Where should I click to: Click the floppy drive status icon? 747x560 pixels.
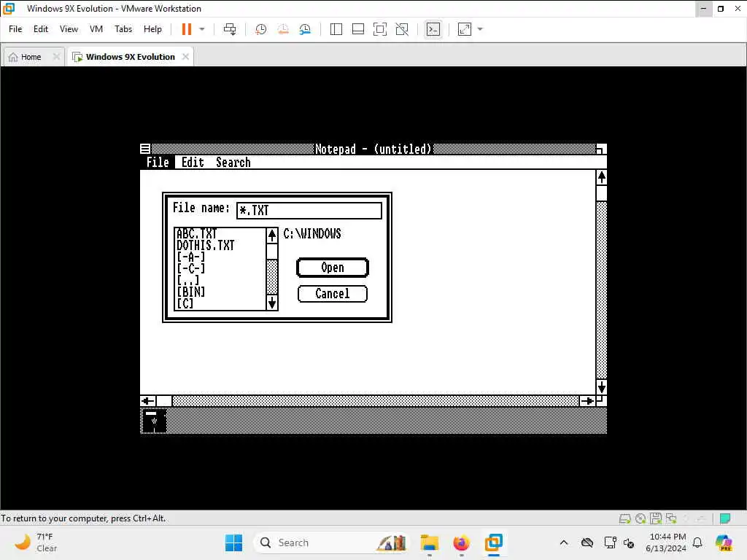pyautogui.click(x=656, y=518)
